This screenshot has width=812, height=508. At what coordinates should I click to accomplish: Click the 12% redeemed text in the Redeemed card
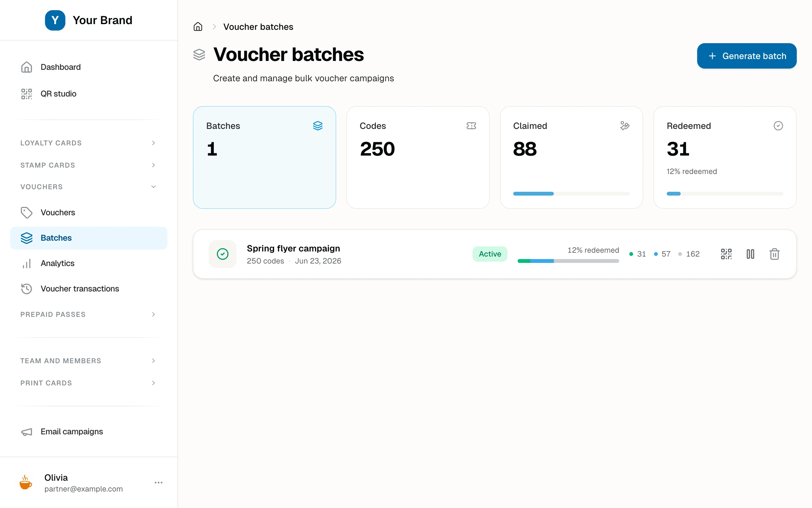point(691,171)
